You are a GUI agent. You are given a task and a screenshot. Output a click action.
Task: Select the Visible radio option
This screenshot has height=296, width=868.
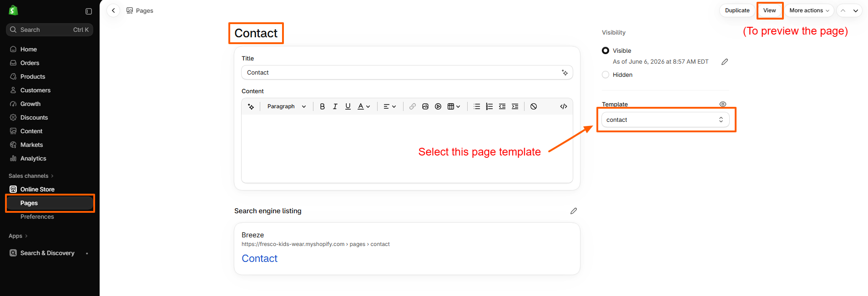coord(606,50)
